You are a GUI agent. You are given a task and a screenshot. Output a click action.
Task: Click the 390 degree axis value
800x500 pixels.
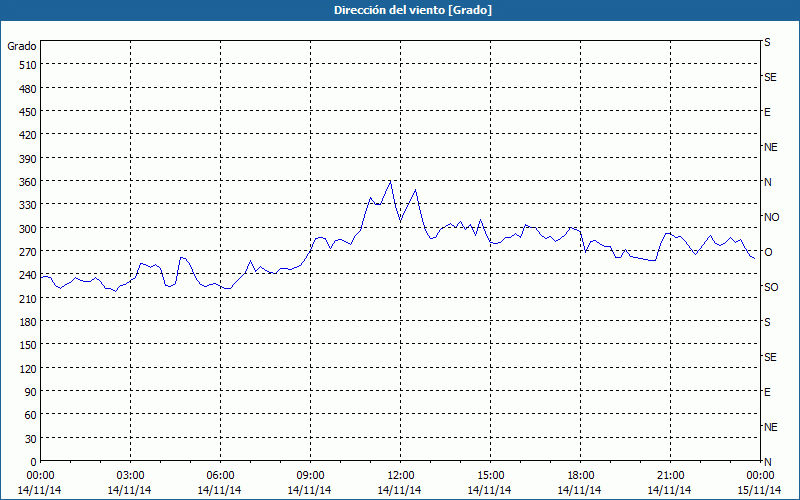pyautogui.click(x=28, y=159)
